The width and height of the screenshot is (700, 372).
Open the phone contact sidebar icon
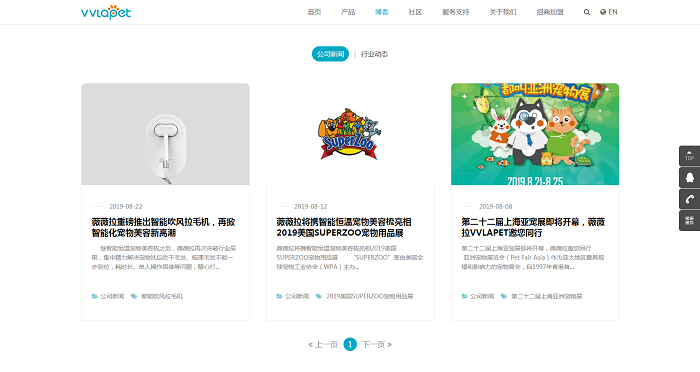click(x=689, y=199)
